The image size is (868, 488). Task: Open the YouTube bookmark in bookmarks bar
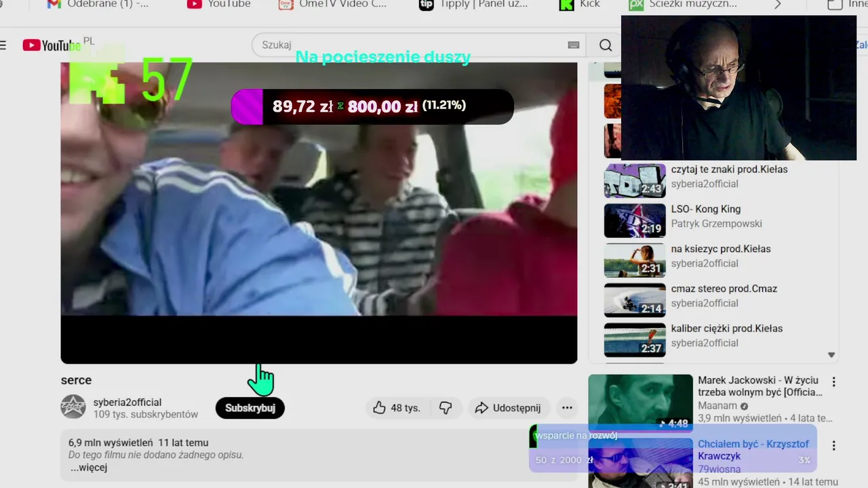(x=218, y=4)
